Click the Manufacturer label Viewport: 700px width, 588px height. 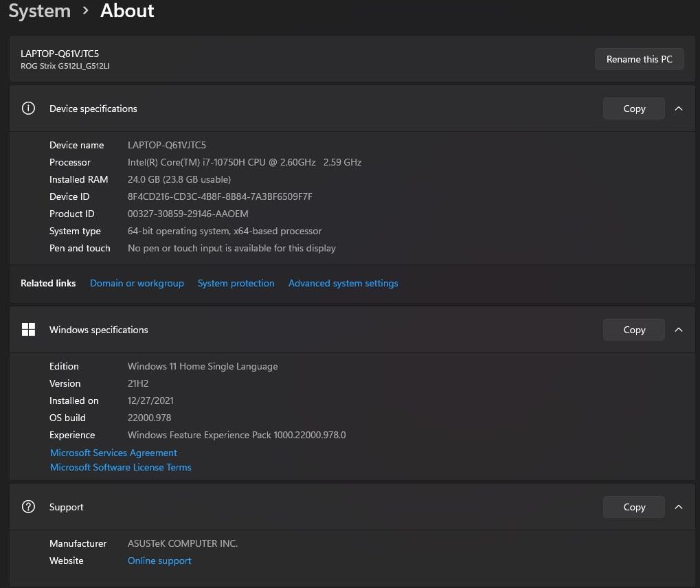(78, 543)
